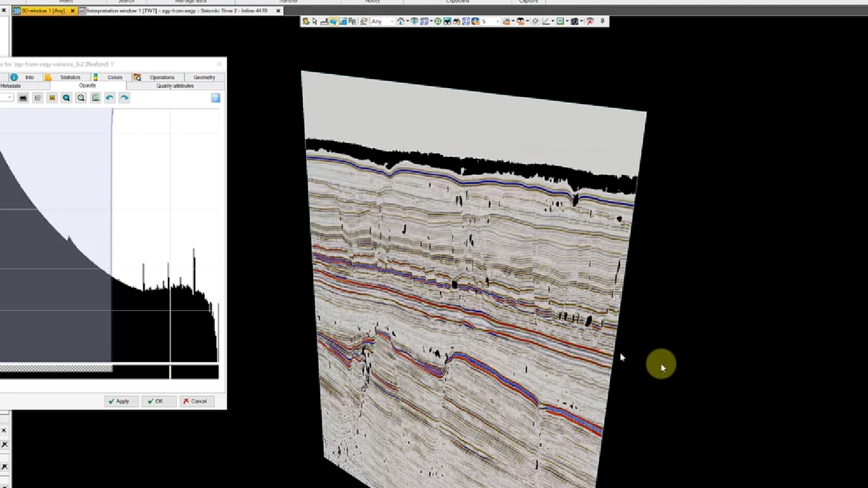
Task: Click the measure ruler icon in 3D toolbar
Action: click(324, 22)
